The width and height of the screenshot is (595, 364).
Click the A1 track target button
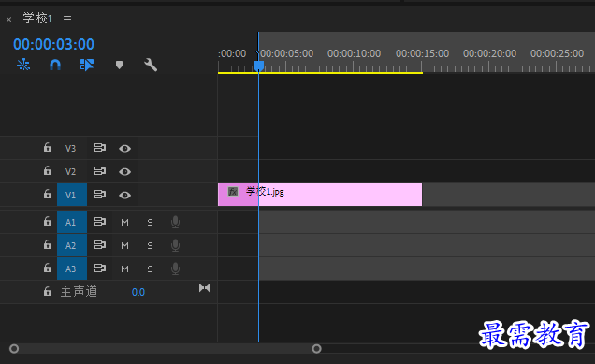pos(72,222)
